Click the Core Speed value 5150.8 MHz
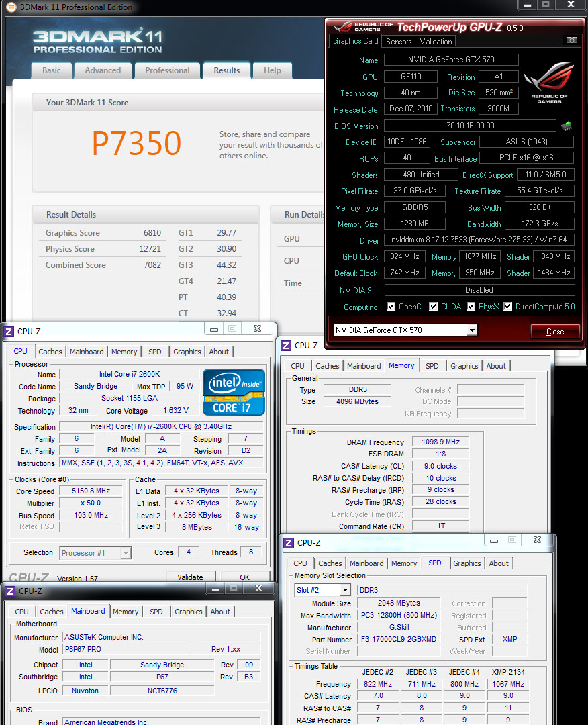 pos(91,491)
